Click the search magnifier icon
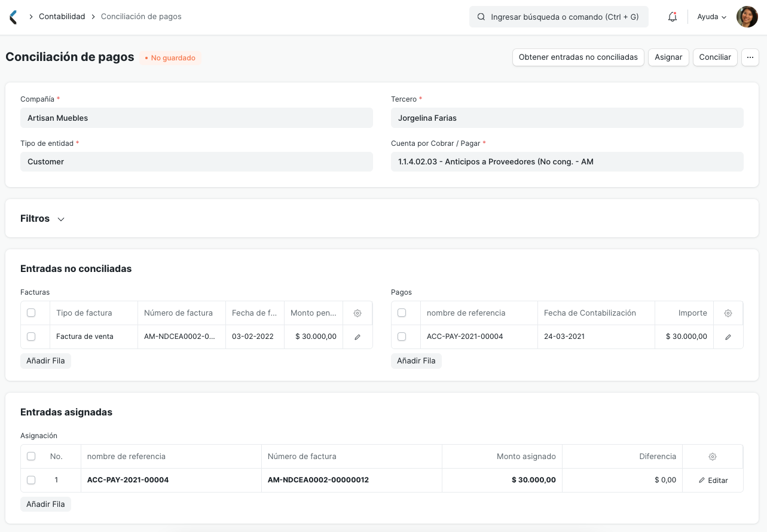Viewport: 767px width, 532px height. pos(481,17)
